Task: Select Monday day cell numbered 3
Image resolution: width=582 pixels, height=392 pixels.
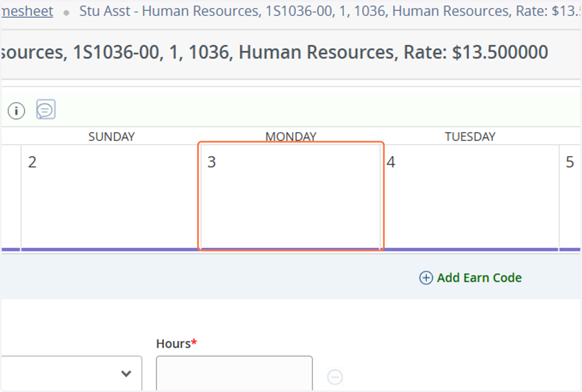Action: [291, 197]
